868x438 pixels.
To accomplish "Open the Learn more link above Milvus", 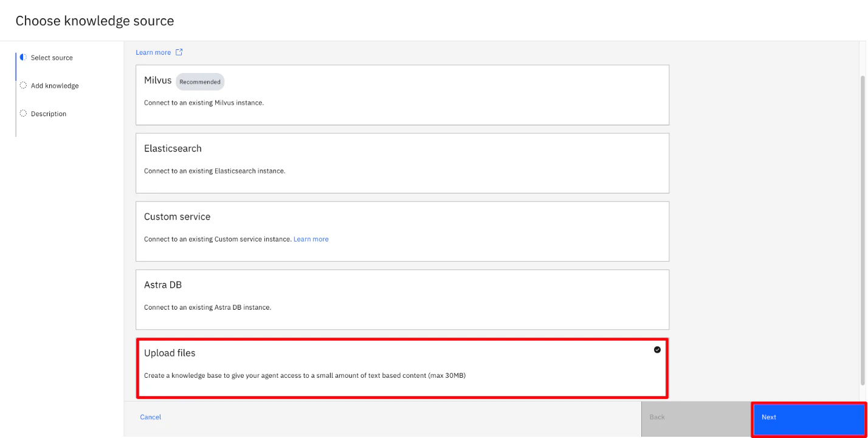I will coord(153,52).
